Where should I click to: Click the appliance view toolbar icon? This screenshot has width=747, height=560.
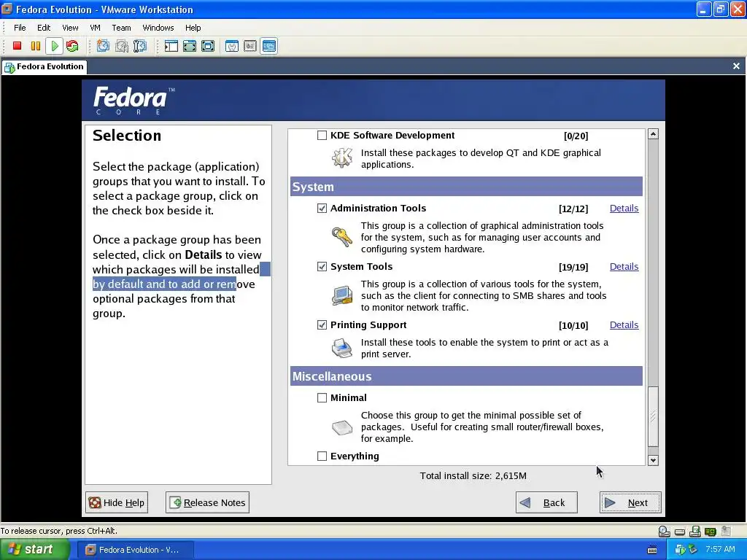click(250, 46)
